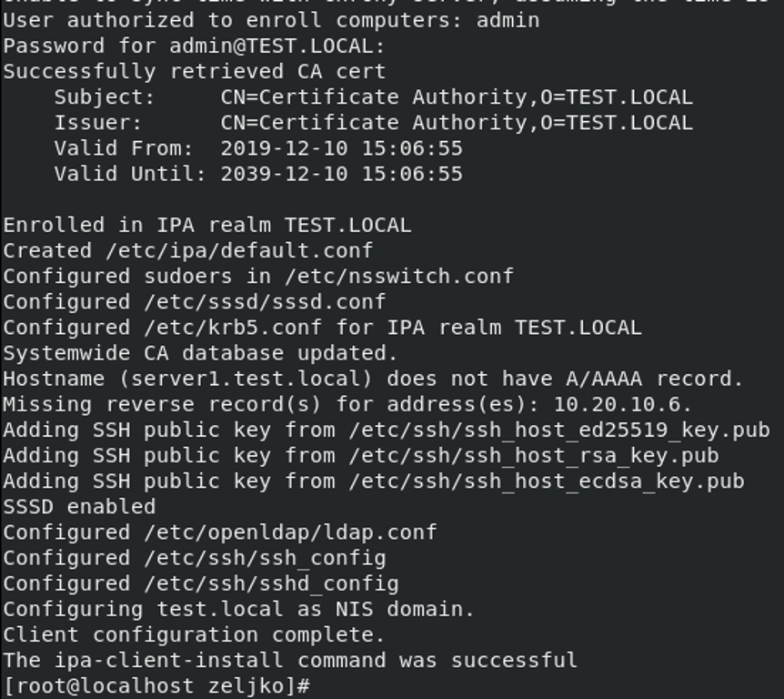
Task: Click the root@localhost zeljko shell prompt
Action: [x=156, y=686]
